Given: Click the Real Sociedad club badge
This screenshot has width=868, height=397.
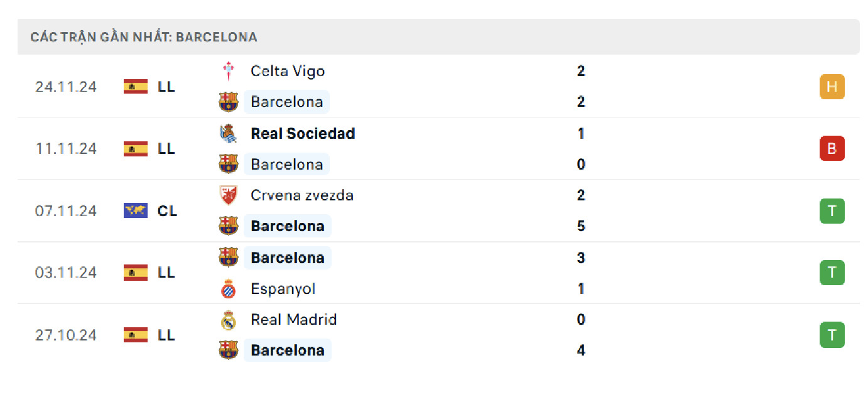Looking at the screenshot, I should click(228, 133).
